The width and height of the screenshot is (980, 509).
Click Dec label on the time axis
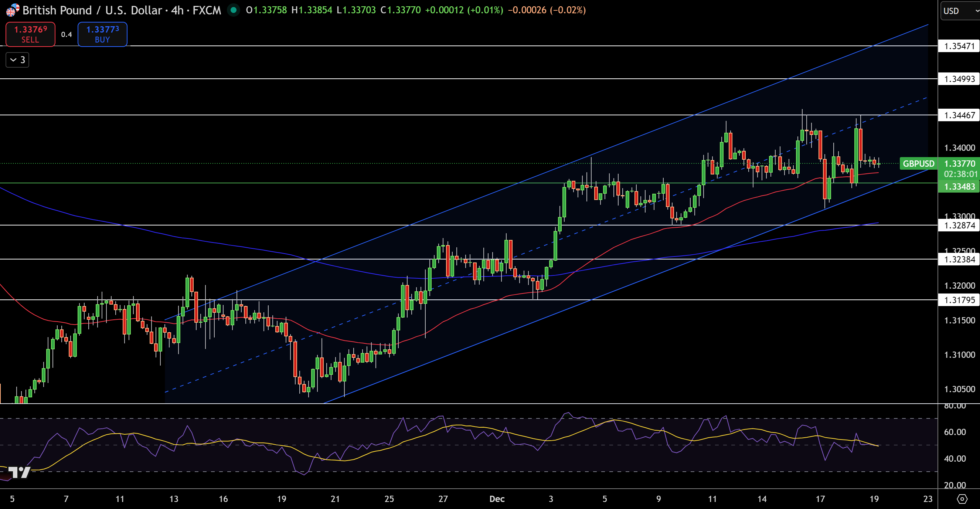click(497, 499)
